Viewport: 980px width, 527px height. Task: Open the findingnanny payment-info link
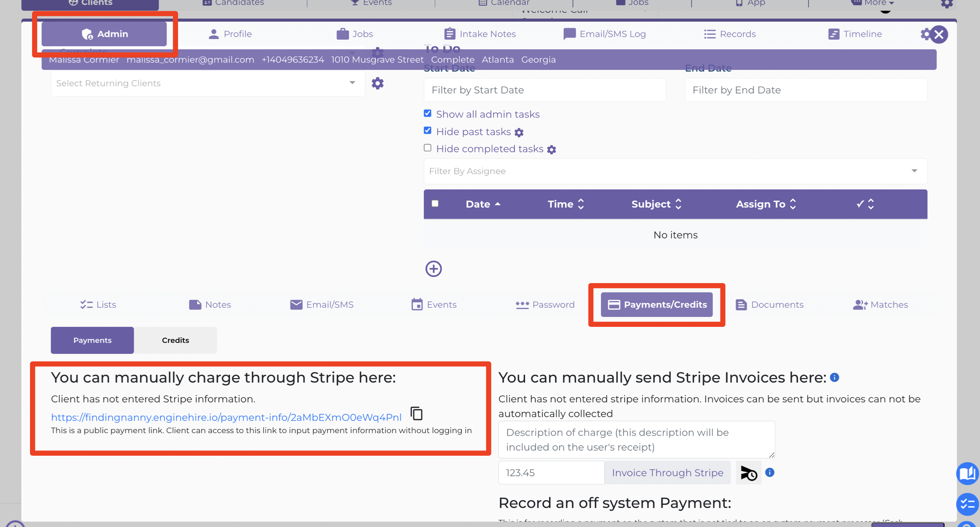226,417
